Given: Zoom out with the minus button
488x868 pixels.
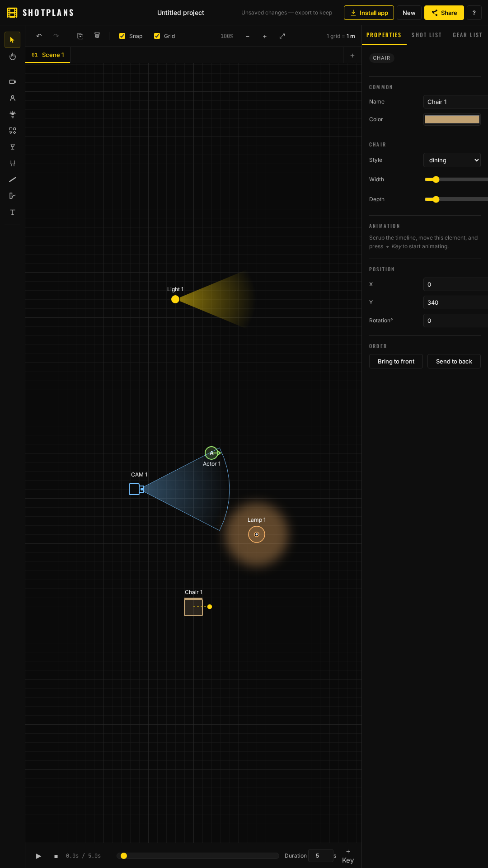Looking at the screenshot, I should coord(248,36).
